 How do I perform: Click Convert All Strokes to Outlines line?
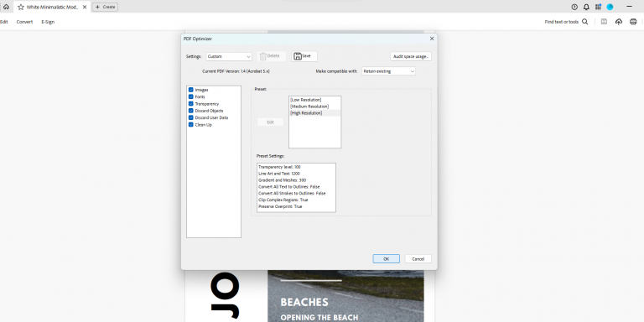click(x=292, y=194)
